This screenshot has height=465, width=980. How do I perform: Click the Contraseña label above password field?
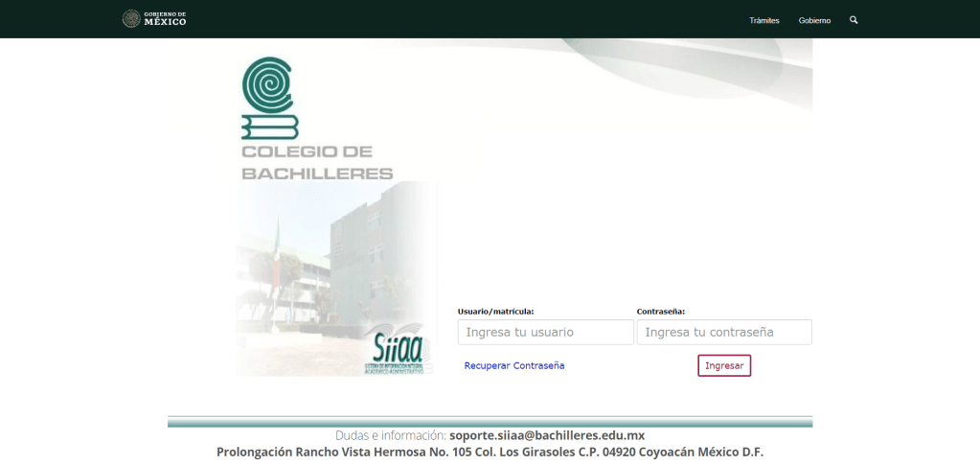click(661, 312)
